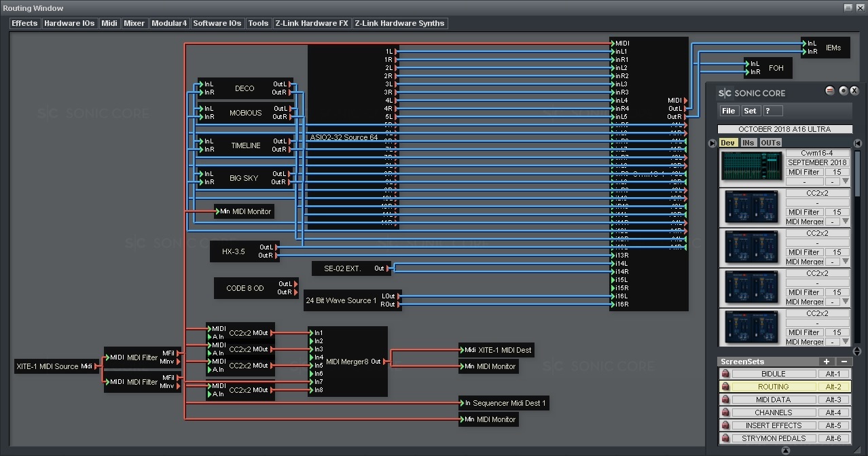The image size is (868, 456).
Task: Remove a ScreenSet with the minus button
Action: coord(844,362)
